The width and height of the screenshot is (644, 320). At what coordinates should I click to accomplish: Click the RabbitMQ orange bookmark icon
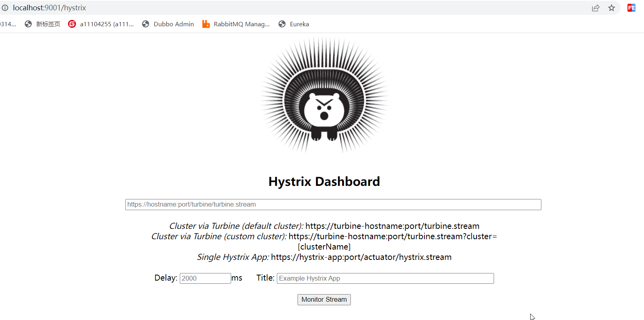(x=206, y=24)
